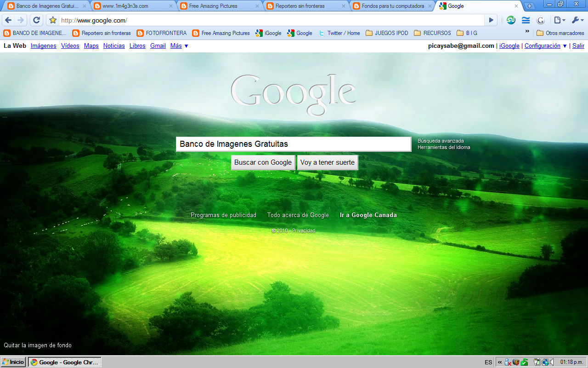The width and height of the screenshot is (588, 368).
Task: Select the Google - Google Chr... taskbar button
Action: click(65, 362)
